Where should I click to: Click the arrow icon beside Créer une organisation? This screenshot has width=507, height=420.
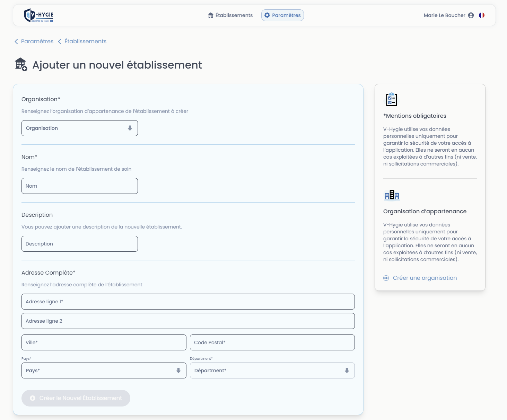click(x=386, y=278)
